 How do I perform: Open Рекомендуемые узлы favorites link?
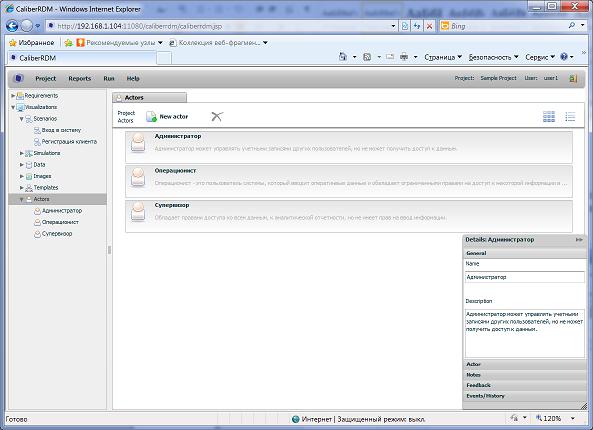[120, 43]
